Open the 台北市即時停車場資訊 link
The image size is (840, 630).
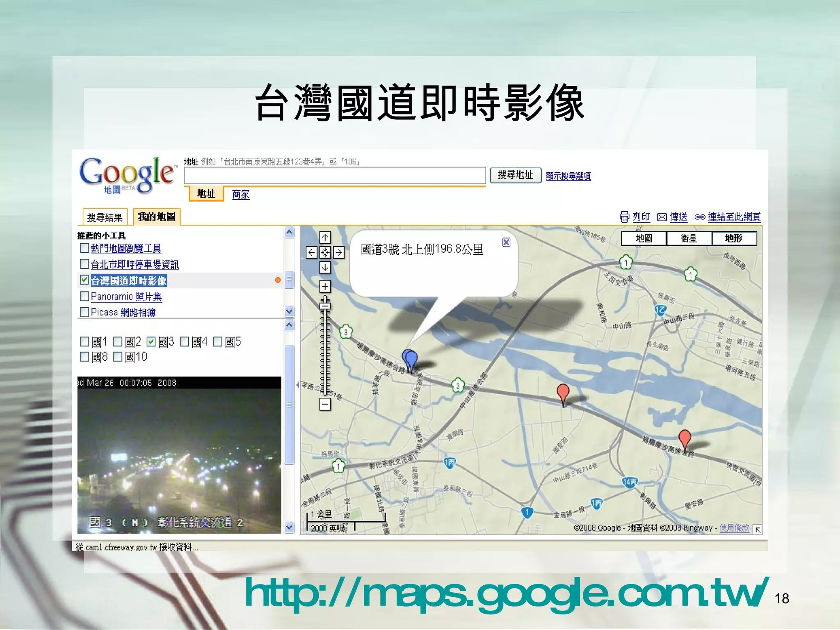coord(135,264)
